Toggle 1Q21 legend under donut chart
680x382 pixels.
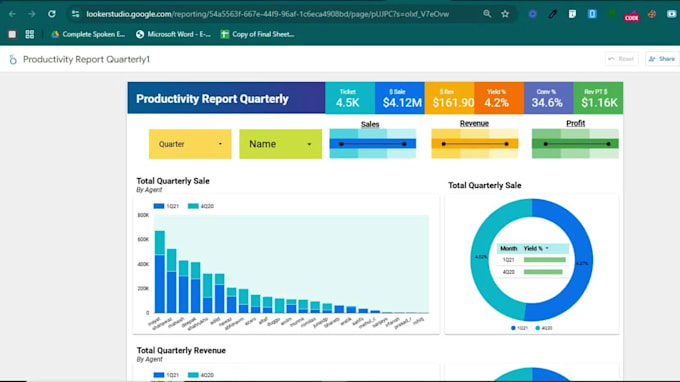click(x=520, y=328)
